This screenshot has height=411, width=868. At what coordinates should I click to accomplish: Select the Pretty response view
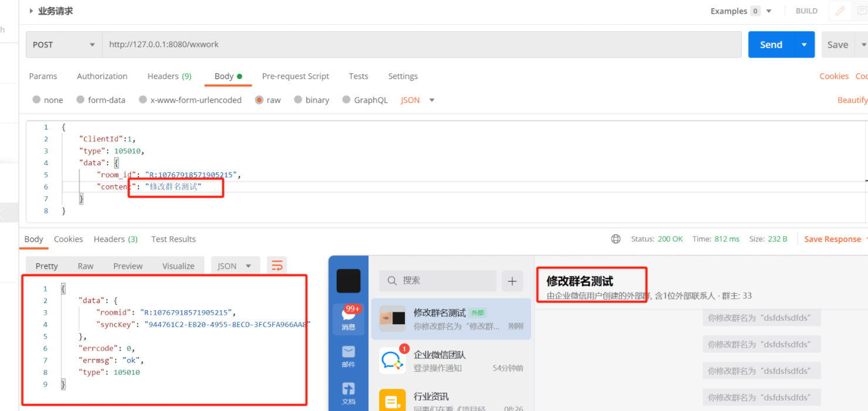click(x=46, y=266)
